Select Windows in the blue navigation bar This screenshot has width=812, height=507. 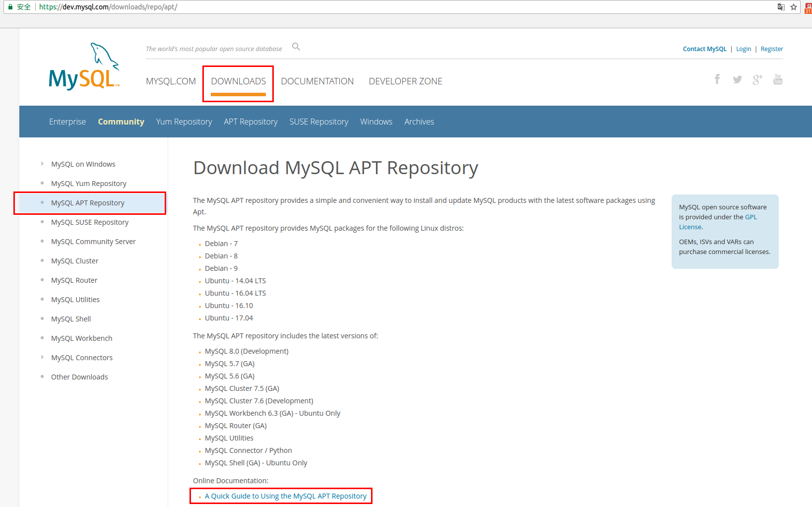click(376, 122)
